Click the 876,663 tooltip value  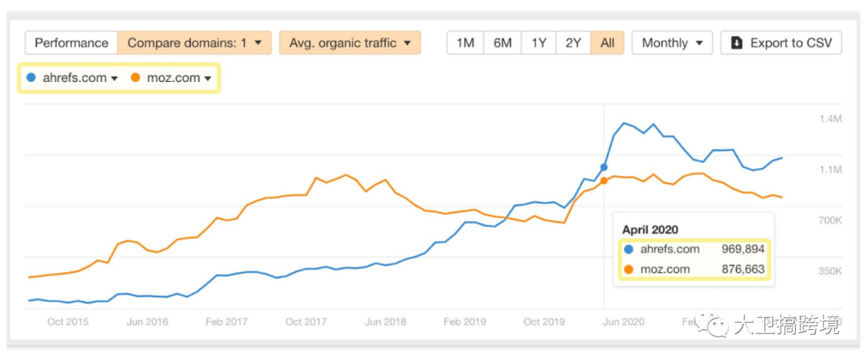[743, 270]
